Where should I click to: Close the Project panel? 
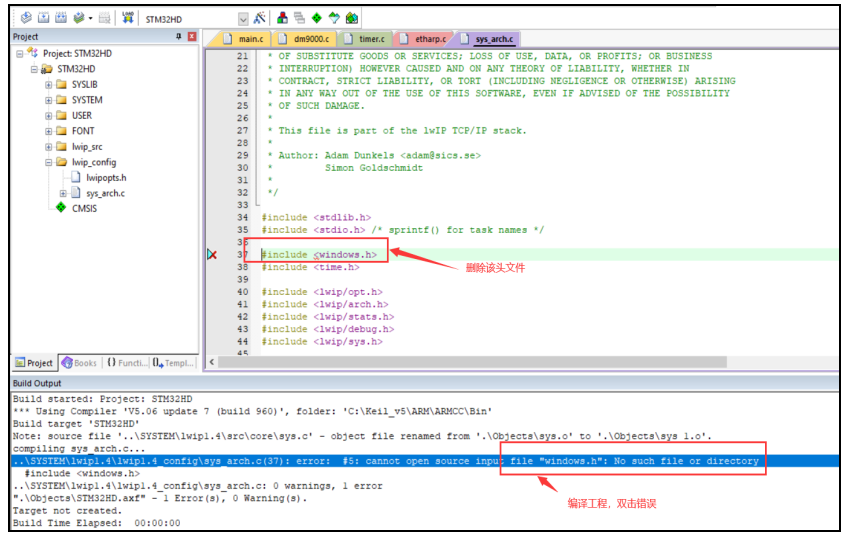192,37
